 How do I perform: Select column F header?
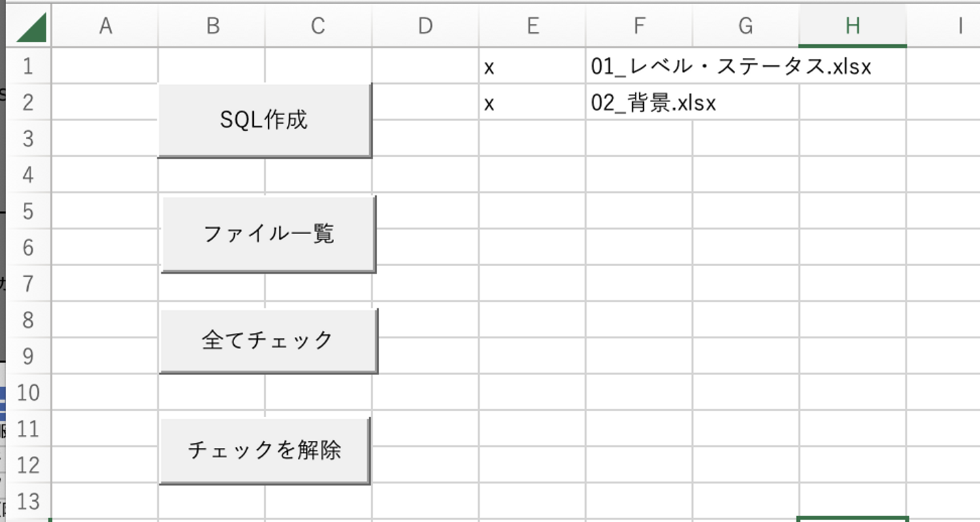(x=639, y=27)
